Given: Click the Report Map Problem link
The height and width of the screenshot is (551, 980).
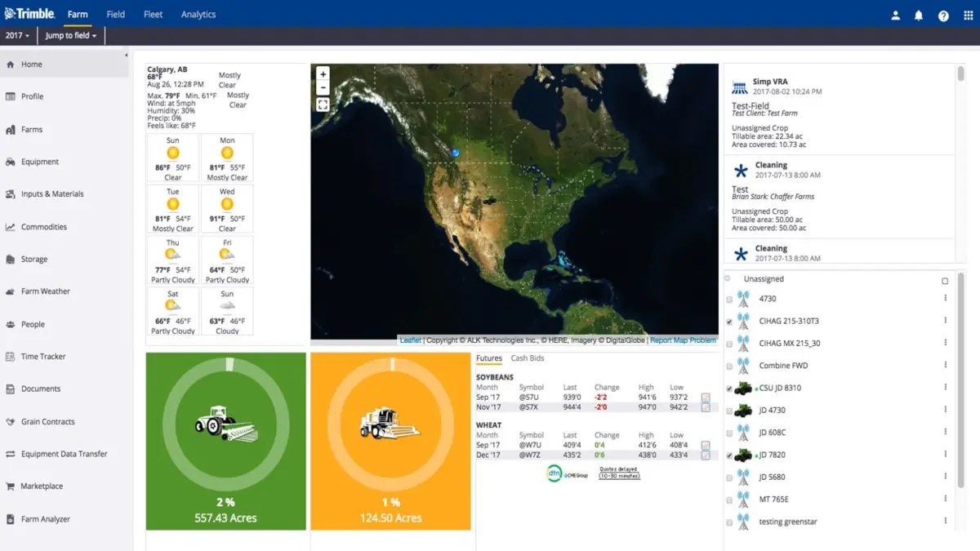Looking at the screenshot, I should click(683, 340).
